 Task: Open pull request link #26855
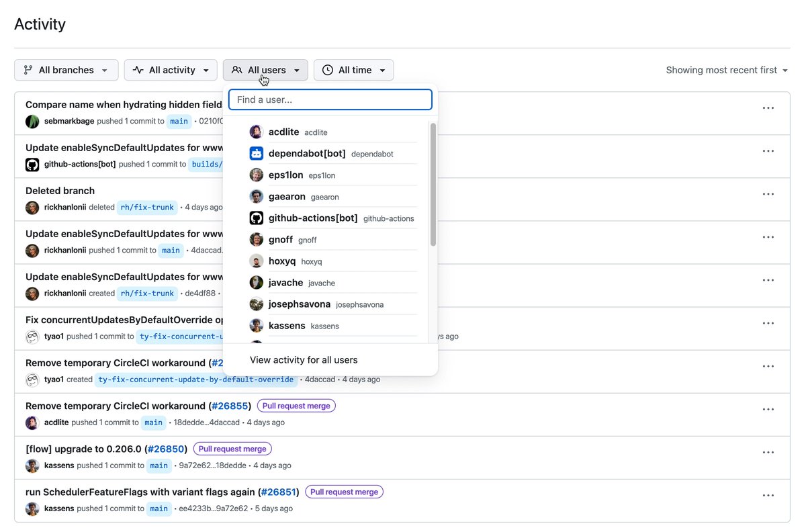click(x=229, y=406)
